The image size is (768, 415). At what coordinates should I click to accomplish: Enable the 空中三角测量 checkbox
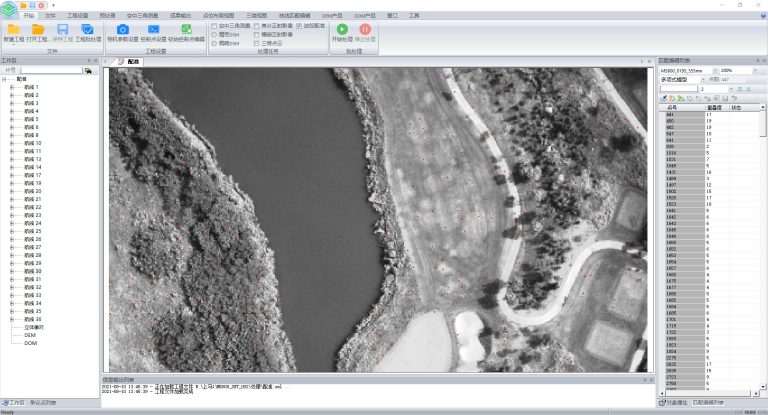click(x=214, y=26)
